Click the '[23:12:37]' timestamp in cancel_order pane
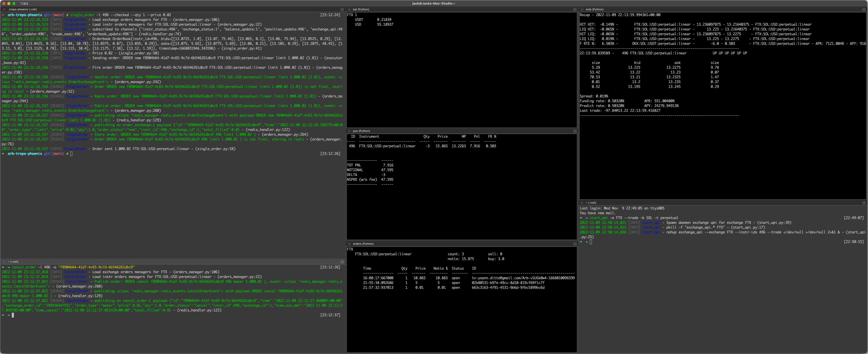 [x=330, y=315]
